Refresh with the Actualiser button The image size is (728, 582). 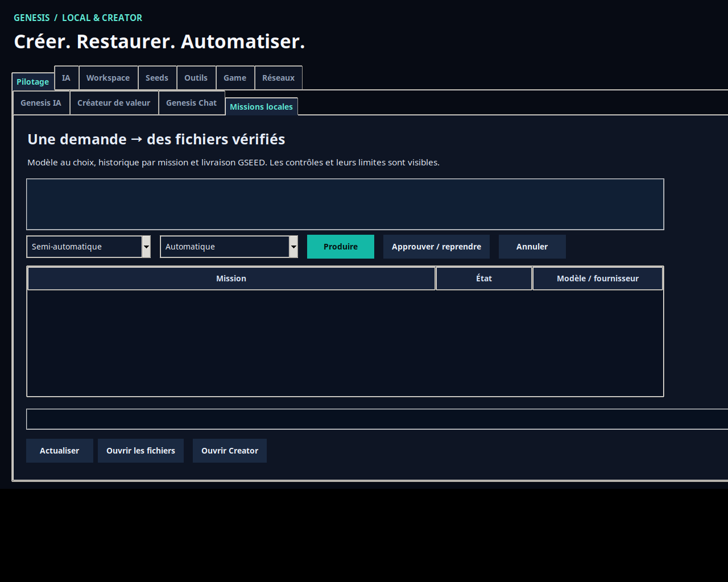point(60,451)
